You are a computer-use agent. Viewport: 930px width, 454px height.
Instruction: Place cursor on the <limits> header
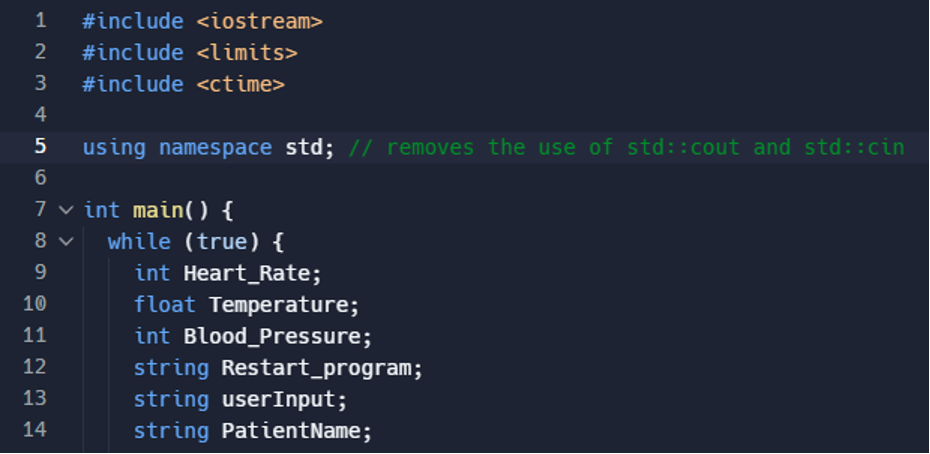tap(246, 52)
